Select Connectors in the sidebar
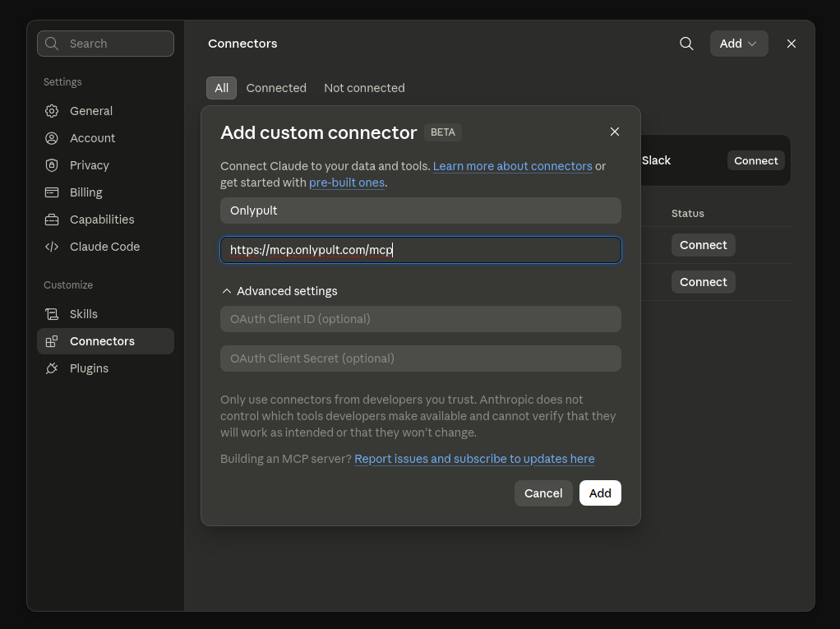The image size is (840, 629). tap(105, 341)
